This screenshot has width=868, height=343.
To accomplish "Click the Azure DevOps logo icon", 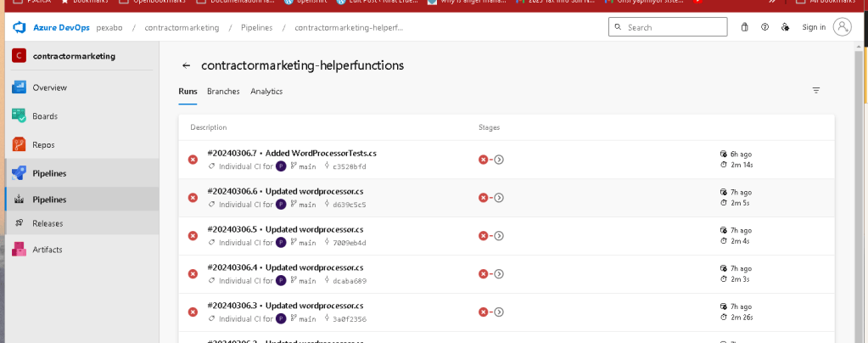I will [20, 27].
